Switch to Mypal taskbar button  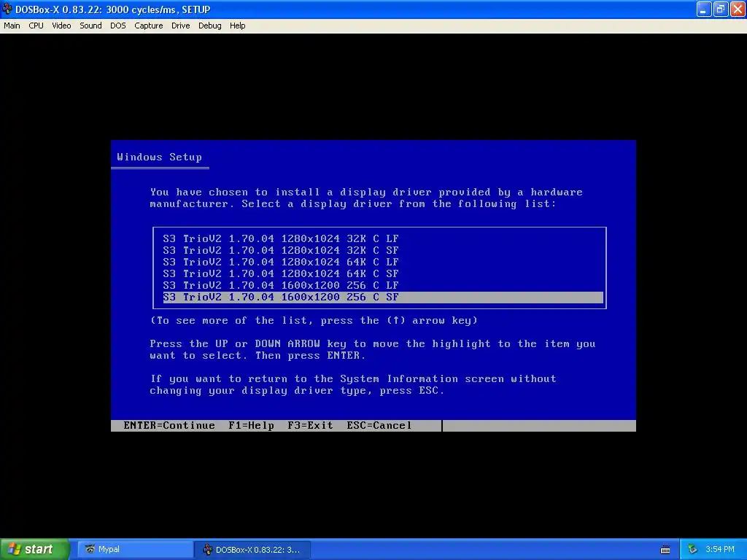[135, 550]
